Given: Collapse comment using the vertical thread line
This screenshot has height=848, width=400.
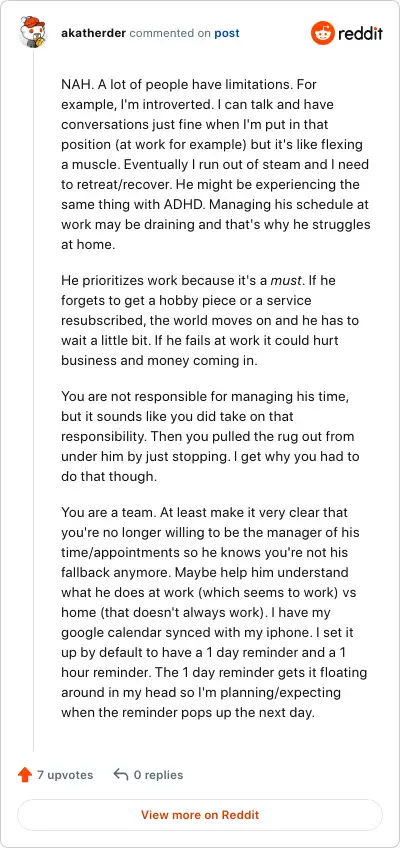Looking at the screenshot, I should click(x=34, y=401).
